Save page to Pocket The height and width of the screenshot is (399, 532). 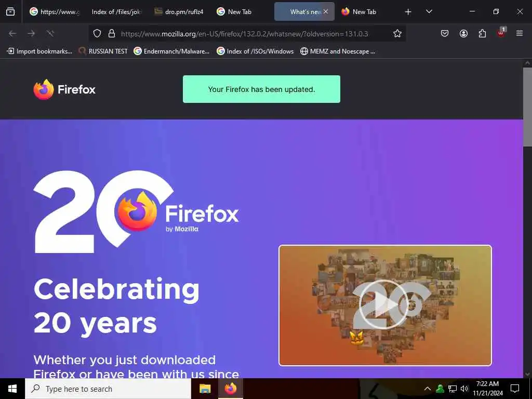[x=445, y=33]
